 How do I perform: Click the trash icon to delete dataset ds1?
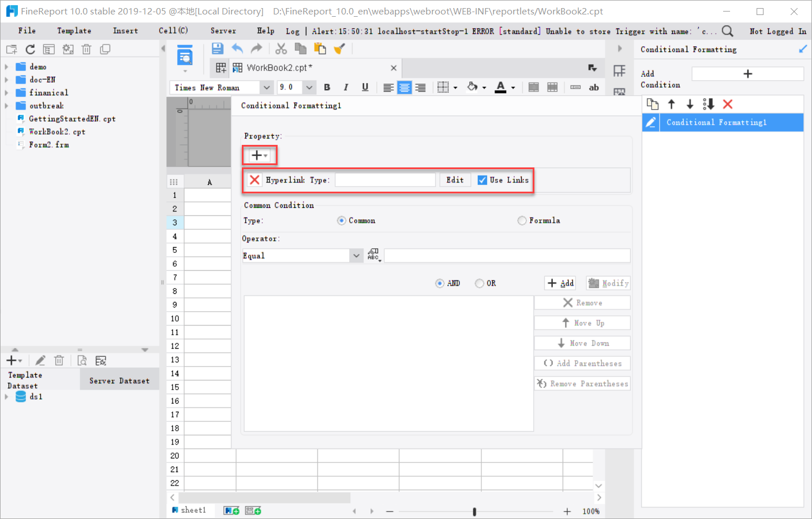pos(59,360)
